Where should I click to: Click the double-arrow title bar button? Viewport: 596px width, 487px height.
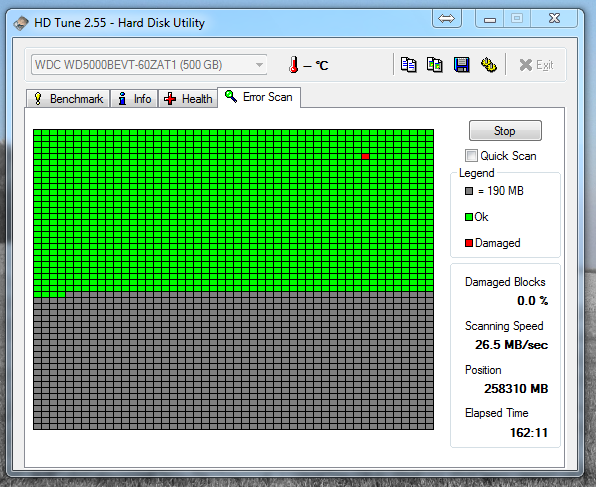tap(447, 18)
